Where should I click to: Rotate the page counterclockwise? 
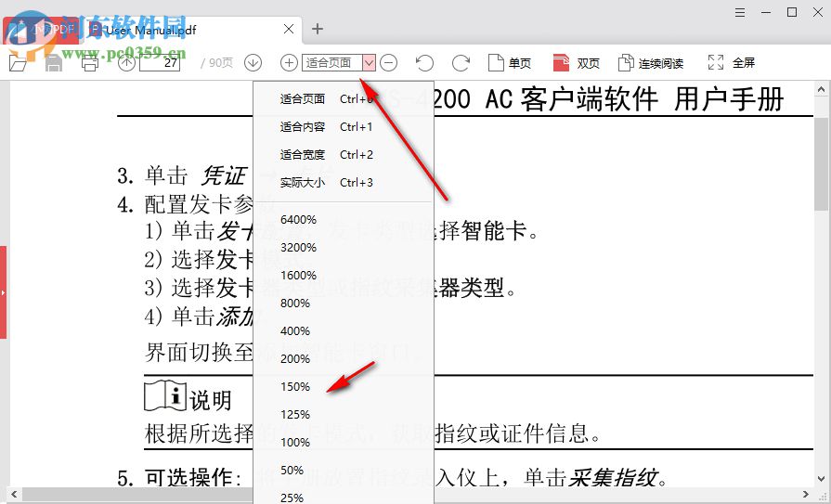[424, 63]
